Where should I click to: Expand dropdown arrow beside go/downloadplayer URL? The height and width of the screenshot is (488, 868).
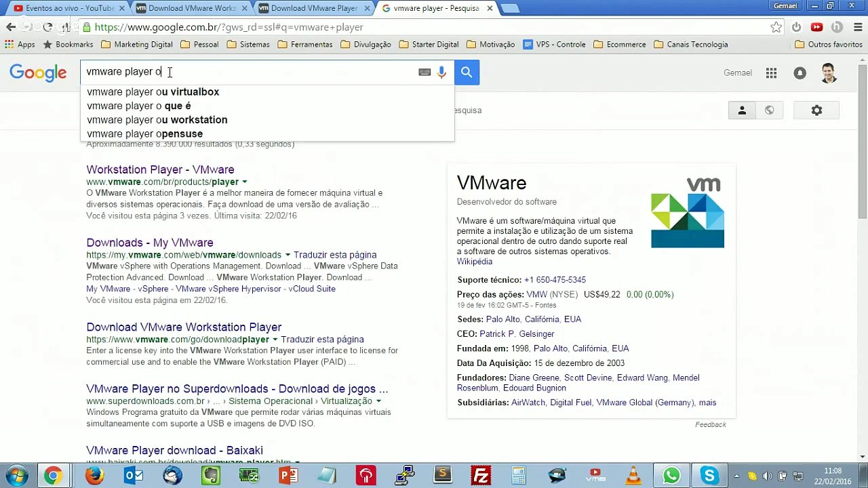(x=275, y=340)
